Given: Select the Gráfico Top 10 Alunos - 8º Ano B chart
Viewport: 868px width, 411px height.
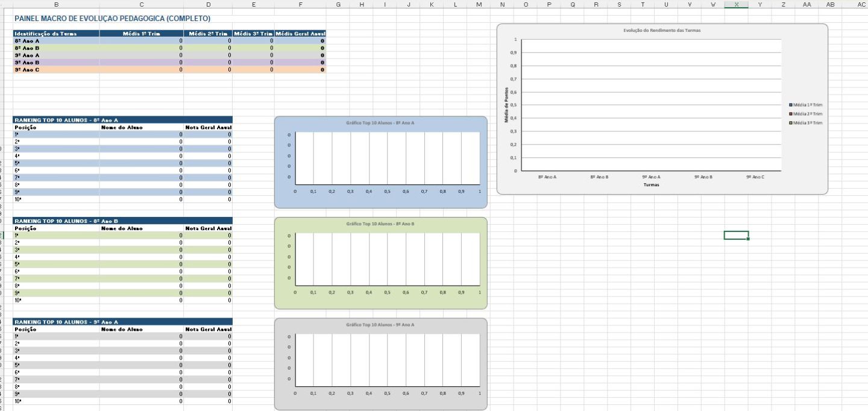Looking at the screenshot, I should tap(380, 263).
